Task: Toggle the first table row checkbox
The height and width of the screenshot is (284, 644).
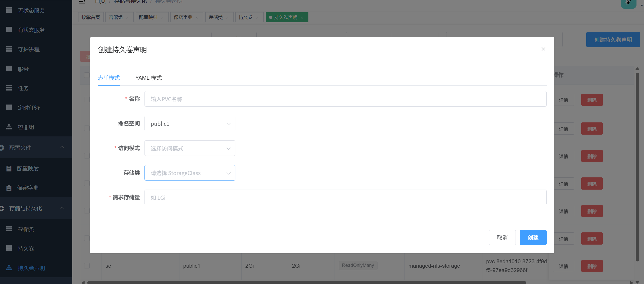Action: coord(87,100)
